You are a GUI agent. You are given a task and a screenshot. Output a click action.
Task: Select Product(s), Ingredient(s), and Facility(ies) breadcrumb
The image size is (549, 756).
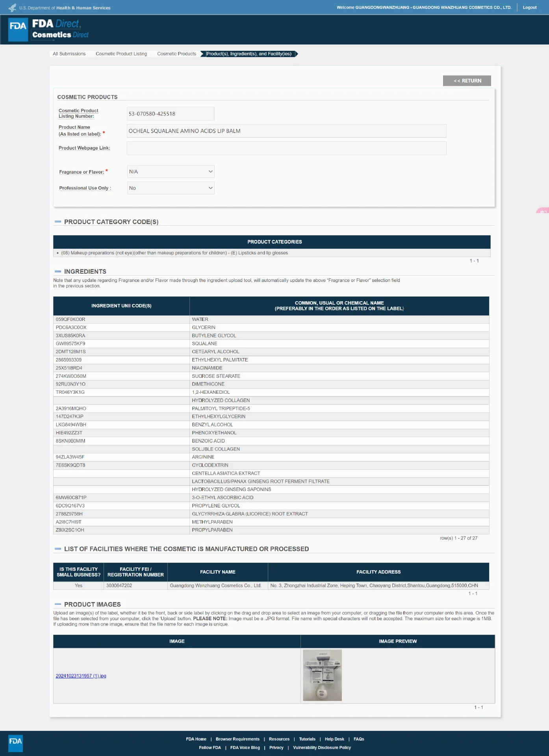point(249,54)
